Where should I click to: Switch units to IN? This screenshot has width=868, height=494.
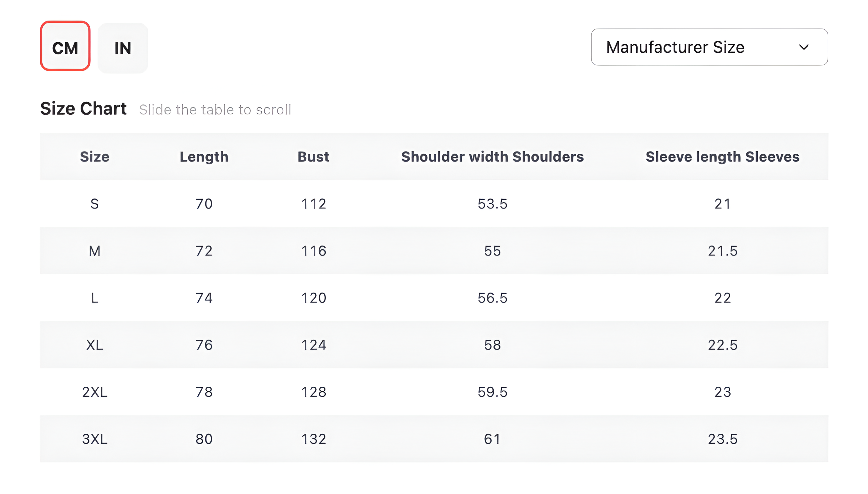pos(122,48)
